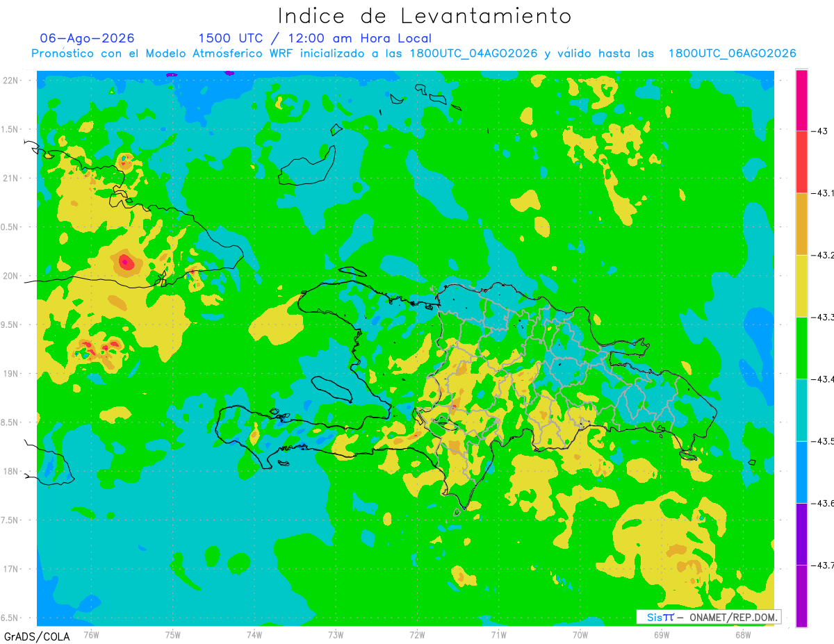The width and height of the screenshot is (834, 644).
Task: Click the "72W" longitude label
Action: coord(417,634)
